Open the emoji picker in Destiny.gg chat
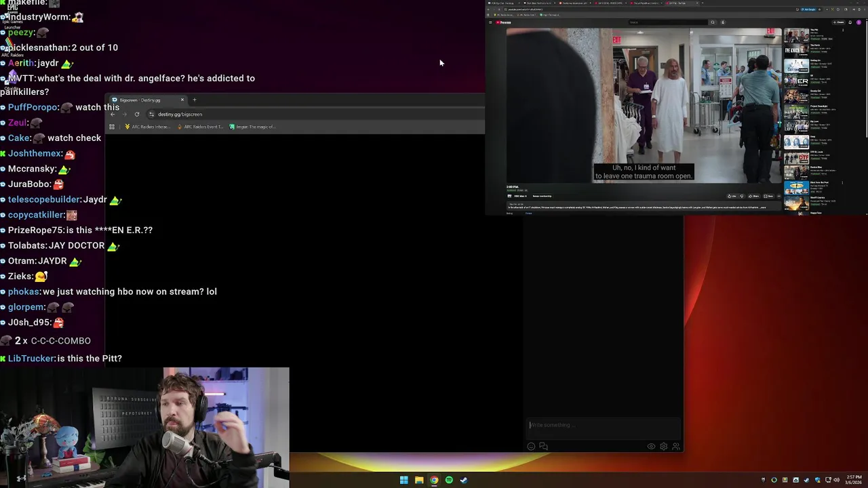This screenshot has width=868, height=488. 531,446
